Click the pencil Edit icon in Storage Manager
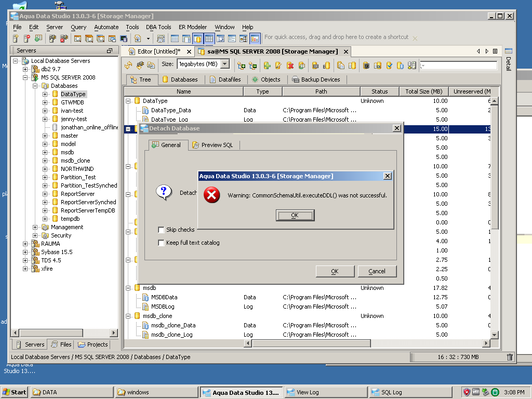Viewport: 532px width, 399px height. click(278, 65)
